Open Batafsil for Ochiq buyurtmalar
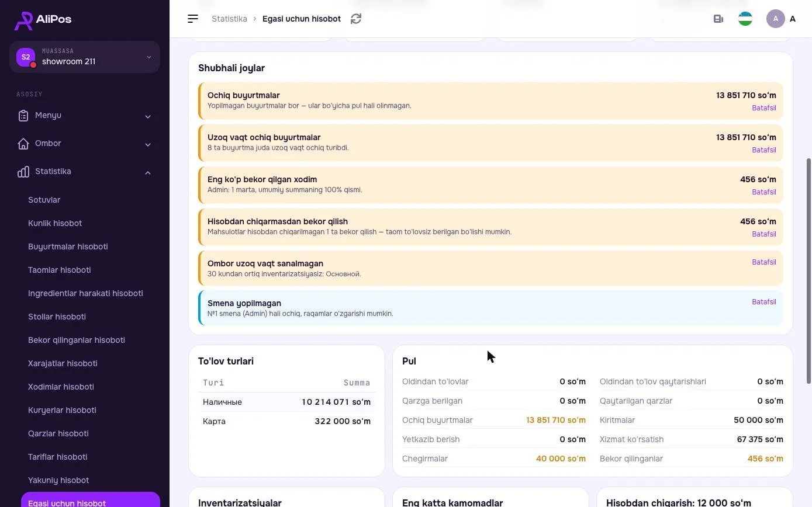Image resolution: width=812 pixels, height=507 pixels. [763, 108]
